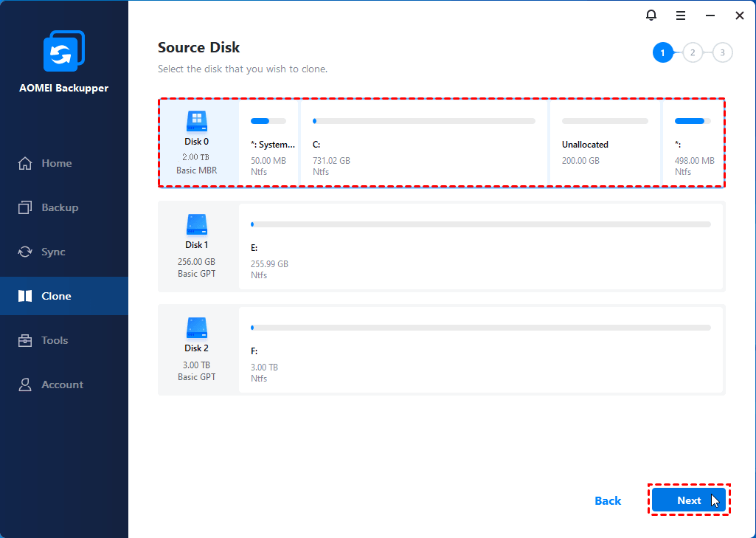This screenshot has width=756, height=538.
Task: Select the Disk 0 drive icon
Action: point(197,121)
